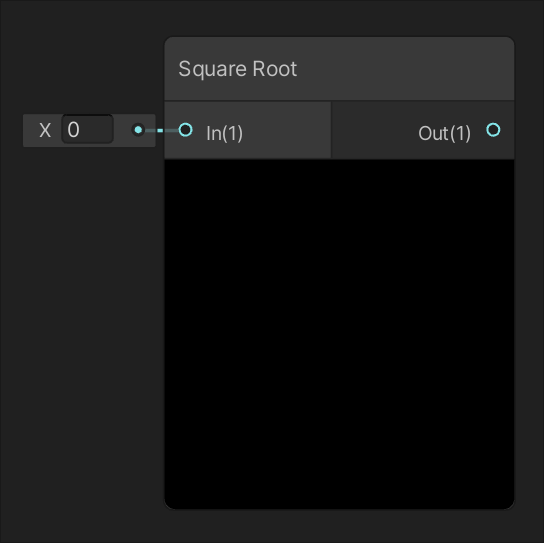
Task: Click the black node preview area
Action: (339, 334)
